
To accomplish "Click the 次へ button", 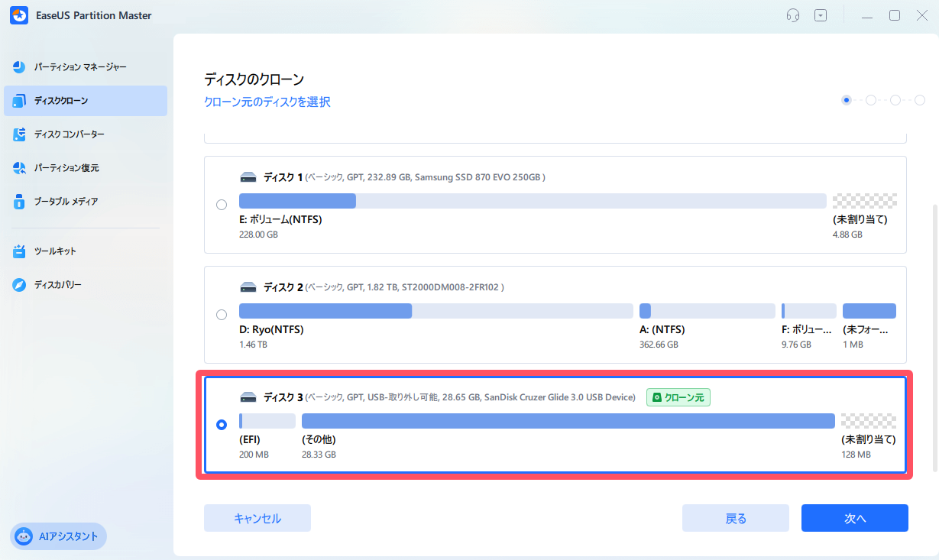I will point(854,517).
